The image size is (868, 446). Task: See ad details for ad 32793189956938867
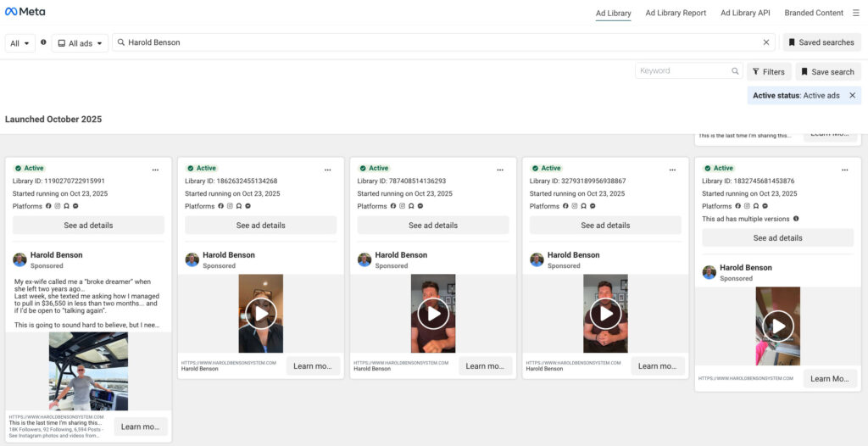[x=605, y=225]
